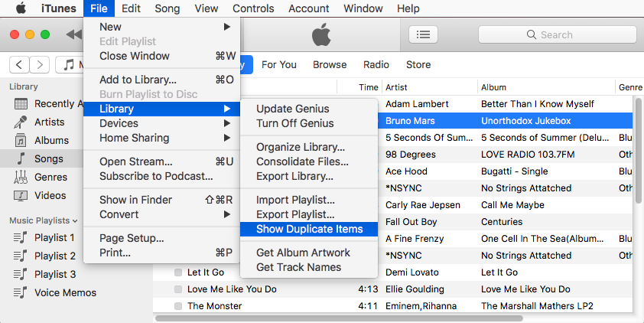Click the Genres guitar icon
This screenshot has height=323, width=644.
click(x=21, y=178)
